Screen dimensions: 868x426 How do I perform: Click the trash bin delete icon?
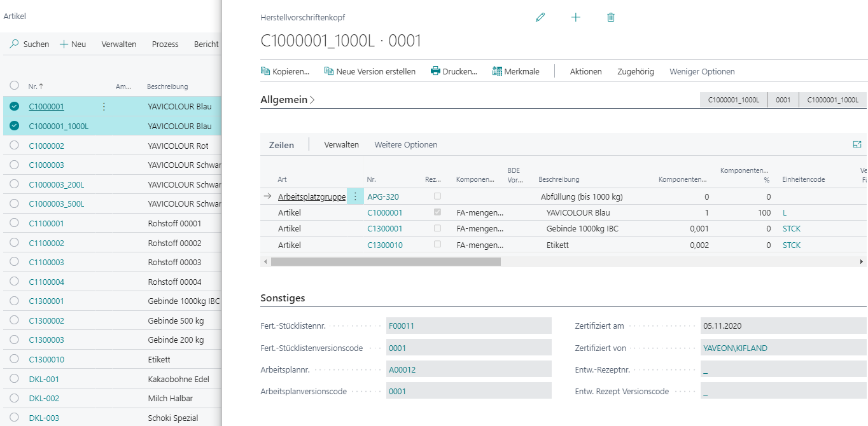(611, 17)
